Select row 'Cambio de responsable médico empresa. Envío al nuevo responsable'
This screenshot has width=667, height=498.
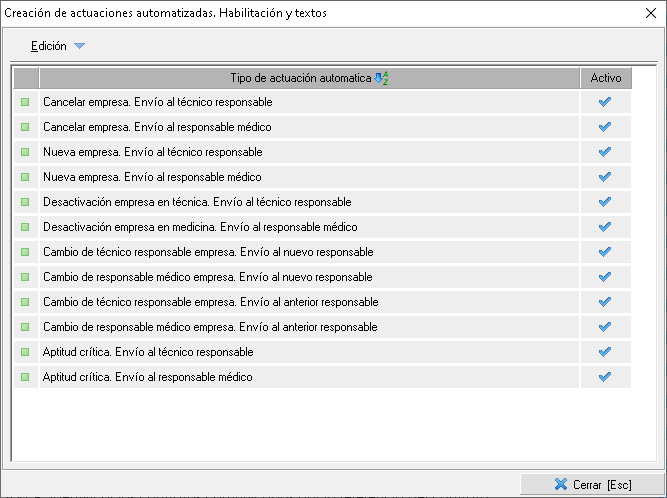[208, 277]
